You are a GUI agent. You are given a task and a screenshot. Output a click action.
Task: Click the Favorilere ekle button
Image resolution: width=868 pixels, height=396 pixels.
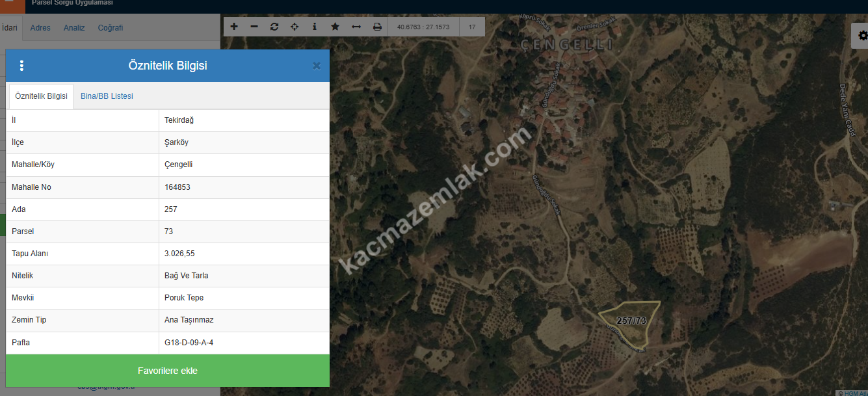click(168, 371)
